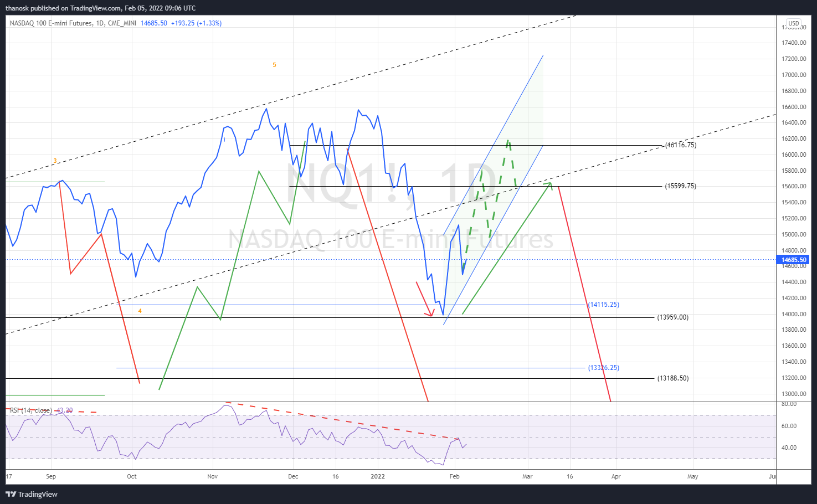Click the 16116.75 horizontal level label

(681, 145)
